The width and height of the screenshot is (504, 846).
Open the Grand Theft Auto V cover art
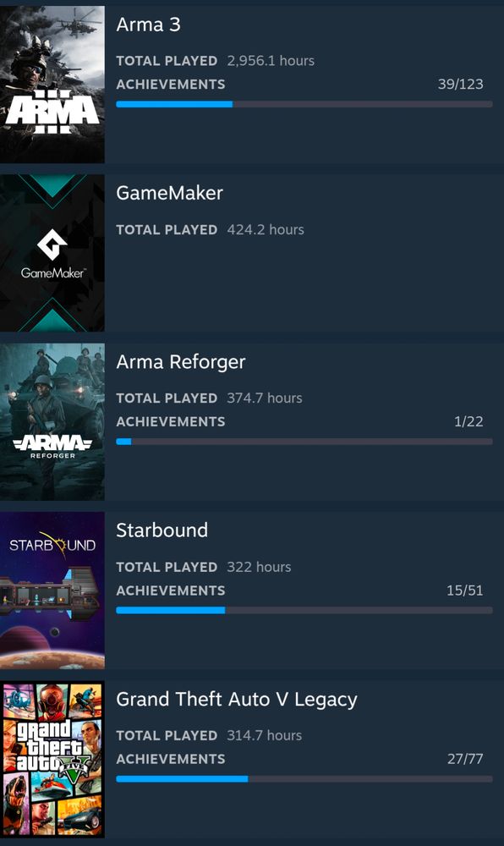(x=52, y=759)
